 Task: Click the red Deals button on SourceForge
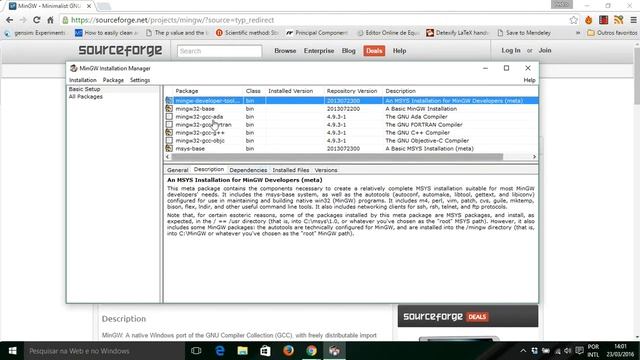pos(374,51)
